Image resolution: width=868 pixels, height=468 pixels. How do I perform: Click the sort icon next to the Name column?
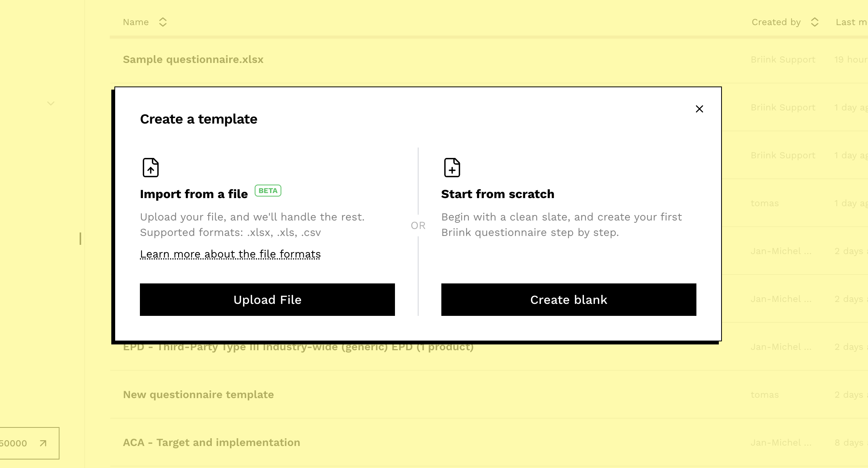coord(163,22)
